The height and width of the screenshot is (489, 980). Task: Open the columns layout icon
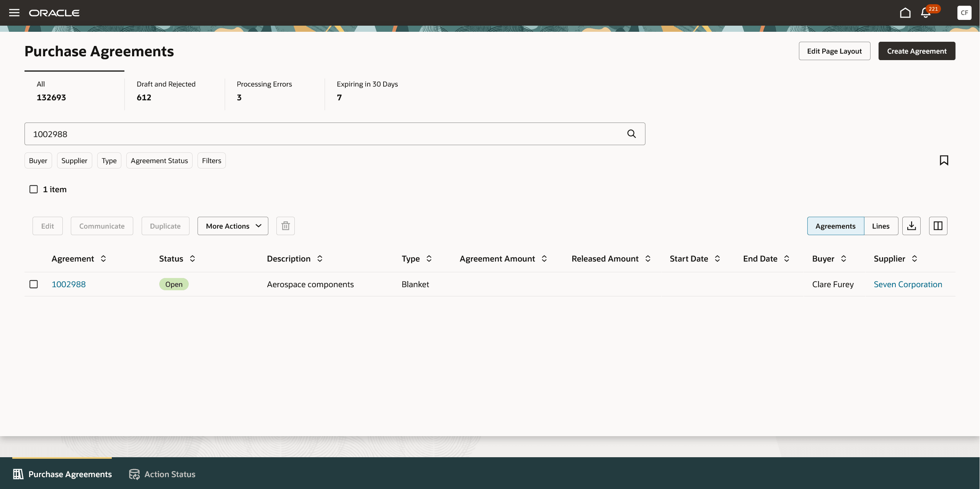click(938, 226)
